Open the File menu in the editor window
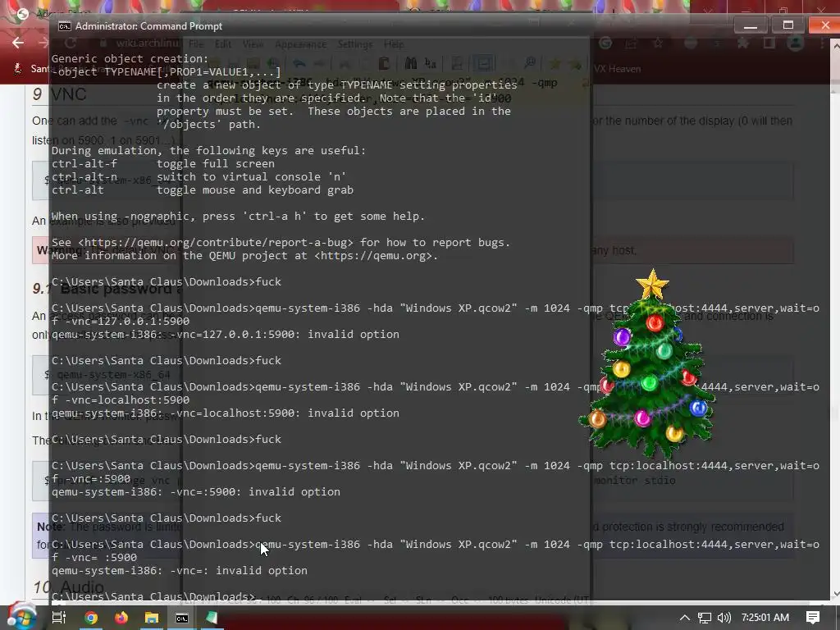Screen dimensions: 840x630 [196, 44]
